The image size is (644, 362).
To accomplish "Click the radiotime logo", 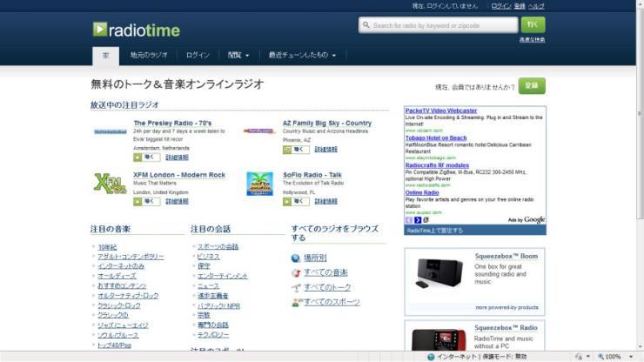I will point(137,30).
